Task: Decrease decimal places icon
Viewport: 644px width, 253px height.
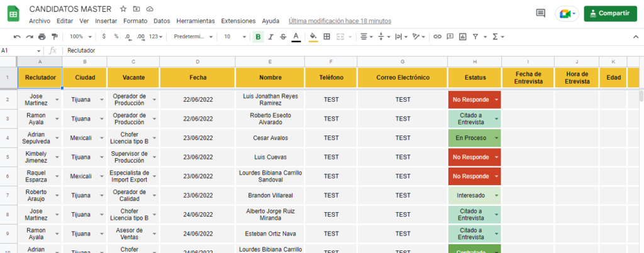Action: coord(128,37)
